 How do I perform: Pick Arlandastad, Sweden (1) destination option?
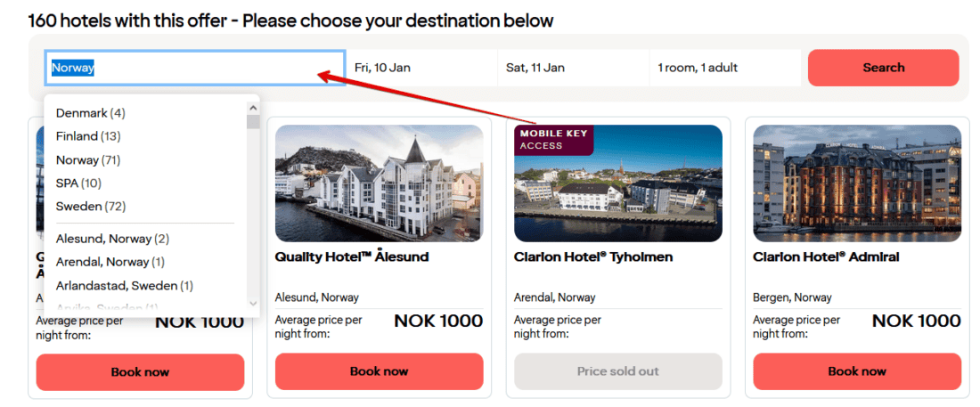click(124, 286)
